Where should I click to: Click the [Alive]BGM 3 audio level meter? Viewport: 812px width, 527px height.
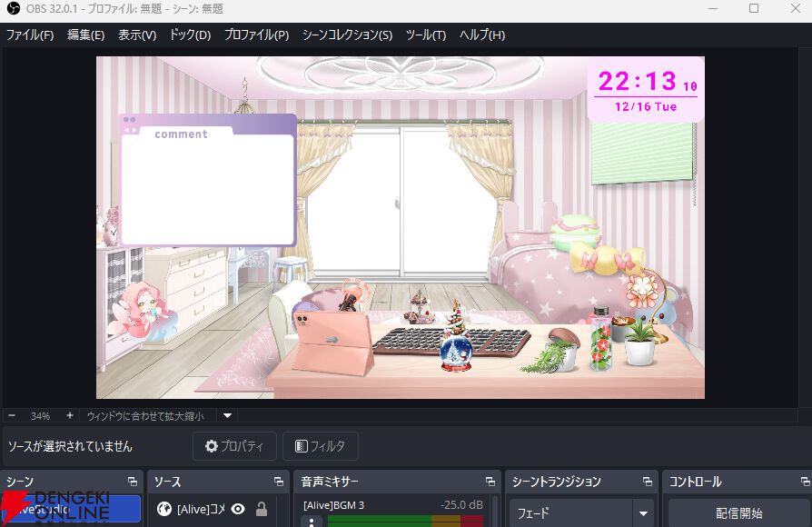(x=405, y=521)
